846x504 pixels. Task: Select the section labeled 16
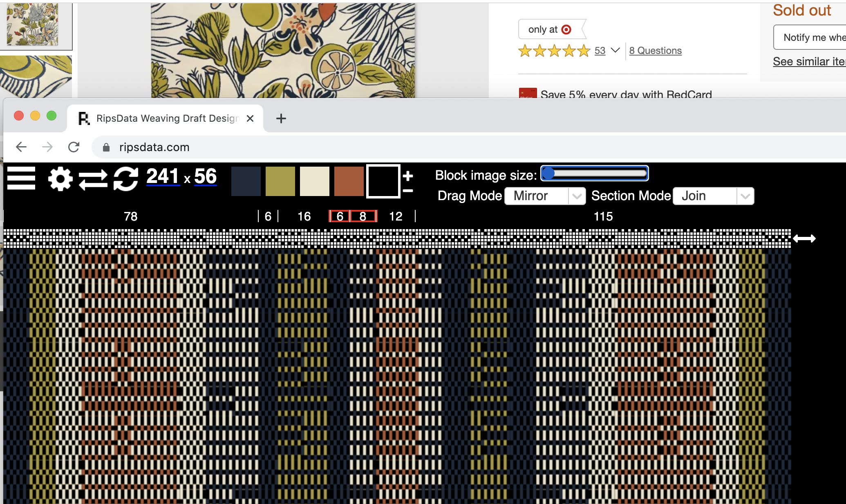pyautogui.click(x=304, y=216)
